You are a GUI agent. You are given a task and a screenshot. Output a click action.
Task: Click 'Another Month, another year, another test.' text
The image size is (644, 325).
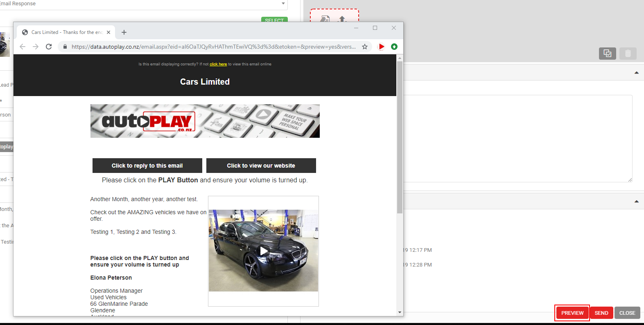(144, 199)
